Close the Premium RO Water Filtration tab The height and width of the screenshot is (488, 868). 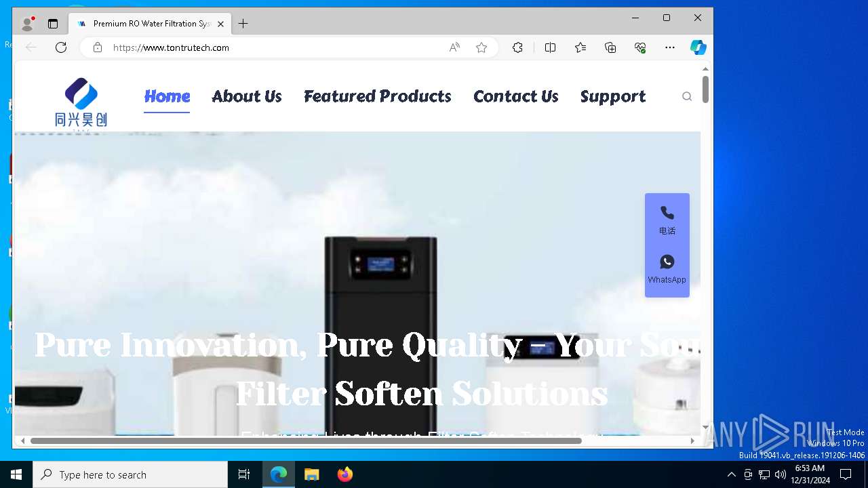(220, 24)
